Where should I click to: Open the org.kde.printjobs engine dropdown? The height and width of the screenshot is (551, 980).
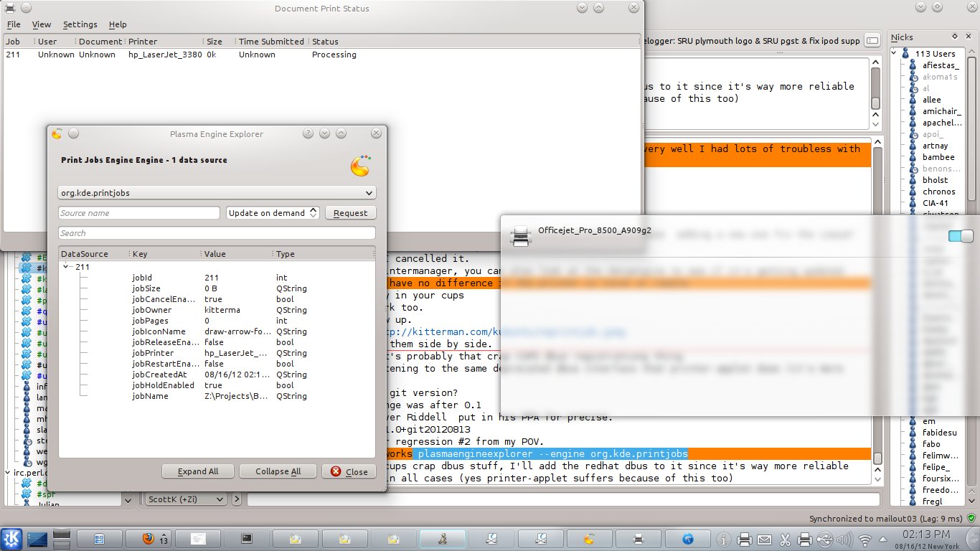click(x=217, y=193)
